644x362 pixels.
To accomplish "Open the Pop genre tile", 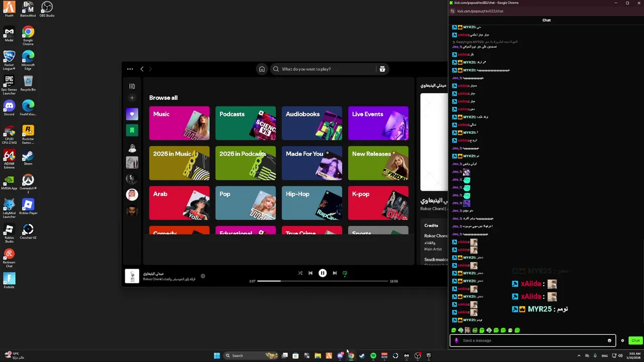I will click(246, 203).
